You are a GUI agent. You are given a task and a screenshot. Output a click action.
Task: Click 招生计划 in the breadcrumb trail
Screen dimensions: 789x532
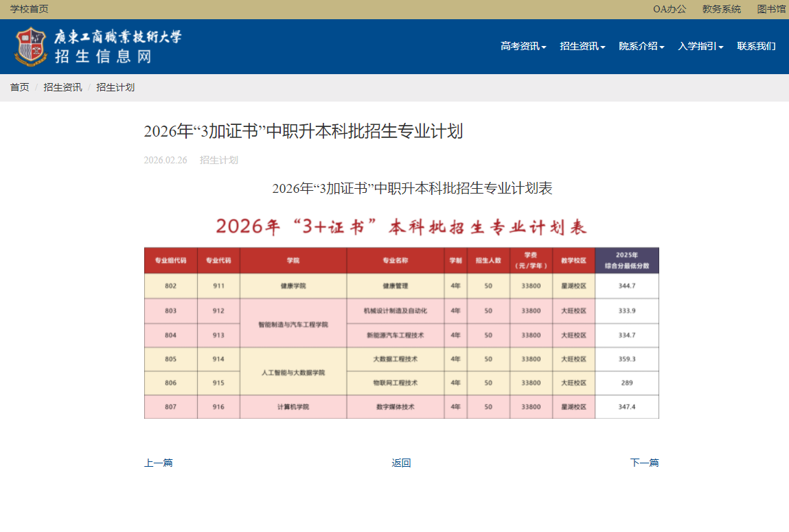coord(114,87)
